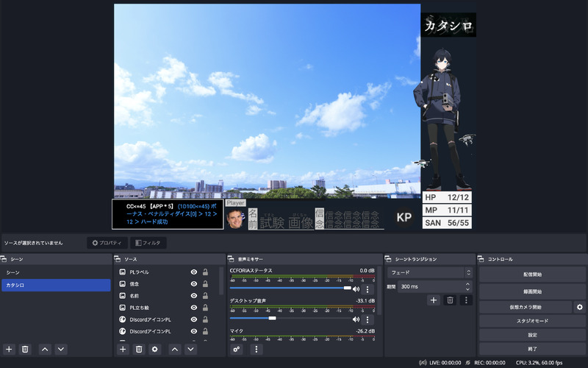This screenshot has width=588, height=368.
Task: Select the シーン scene in the scene list
Action: click(x=57, y=272)
